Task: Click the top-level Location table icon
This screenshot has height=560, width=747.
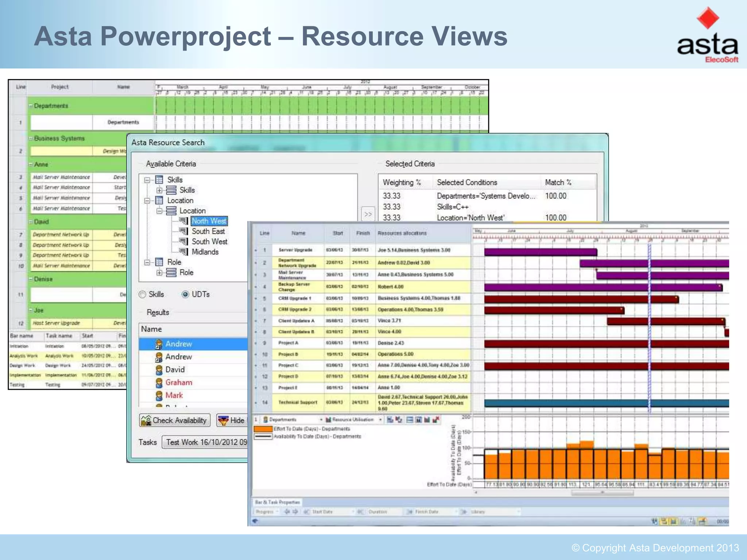Action: [159, 200]
